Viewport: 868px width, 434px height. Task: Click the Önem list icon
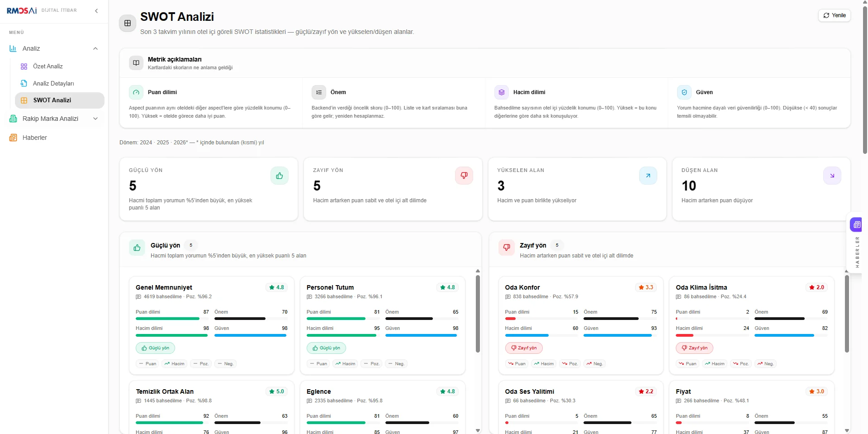tap(319, 92)
